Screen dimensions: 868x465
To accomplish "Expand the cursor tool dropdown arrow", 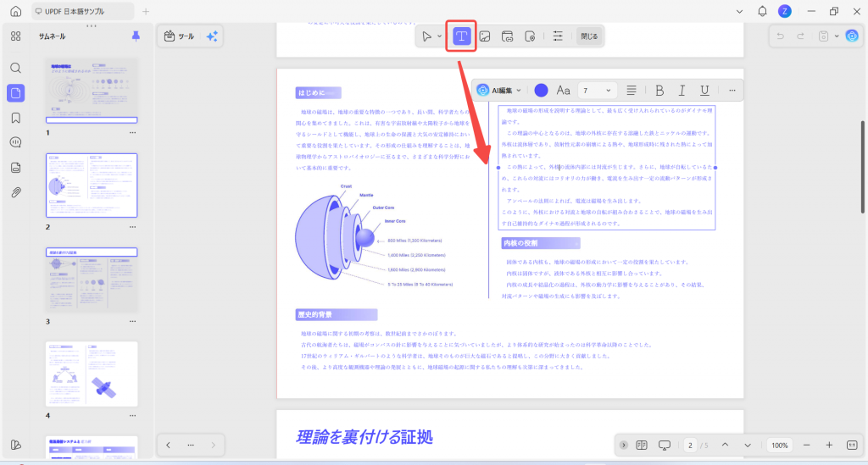I will [440, 36].
